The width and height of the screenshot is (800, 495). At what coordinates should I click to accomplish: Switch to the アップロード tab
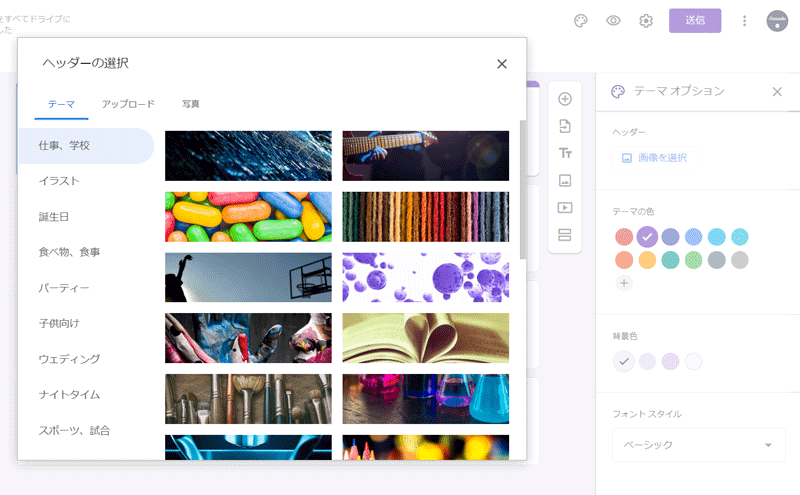pos(128,104)
